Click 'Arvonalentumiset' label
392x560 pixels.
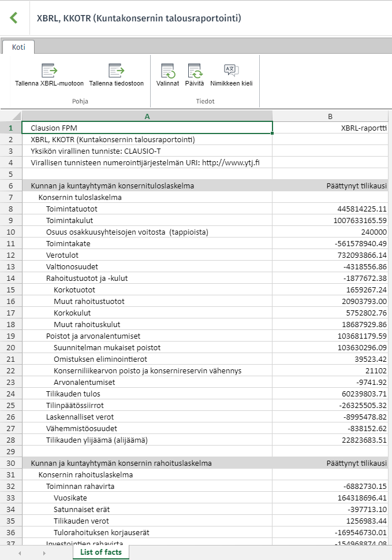(x=84, y=382)
